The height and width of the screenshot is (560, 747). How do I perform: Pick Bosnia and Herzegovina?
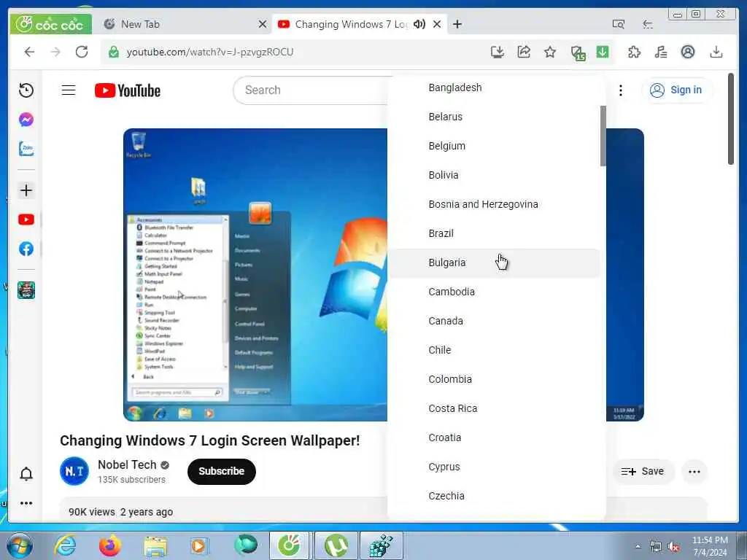point(495,204)
